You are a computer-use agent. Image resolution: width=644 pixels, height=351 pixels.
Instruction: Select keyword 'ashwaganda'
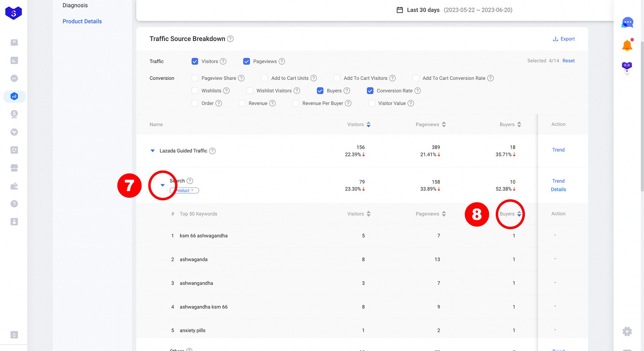click(x=194, y=260)
